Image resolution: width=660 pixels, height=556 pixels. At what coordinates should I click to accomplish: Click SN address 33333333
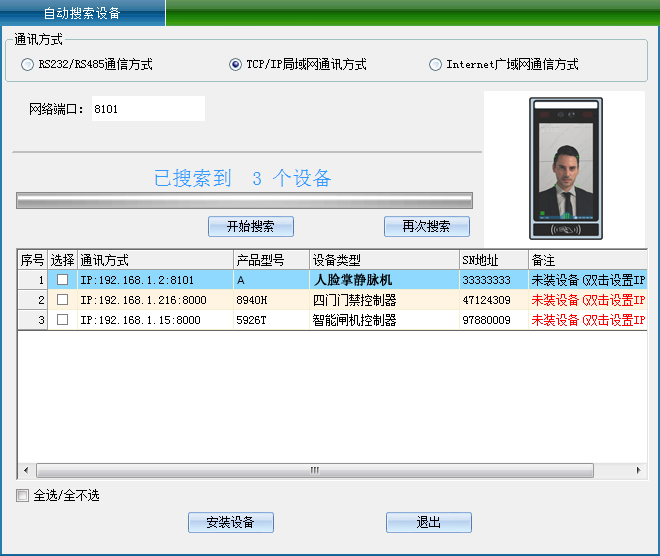pyautogui.click(x=494, y=280)
